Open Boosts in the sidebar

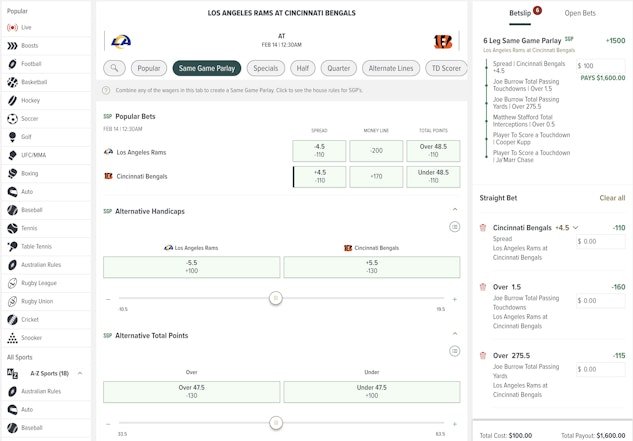tap(29, 45)
